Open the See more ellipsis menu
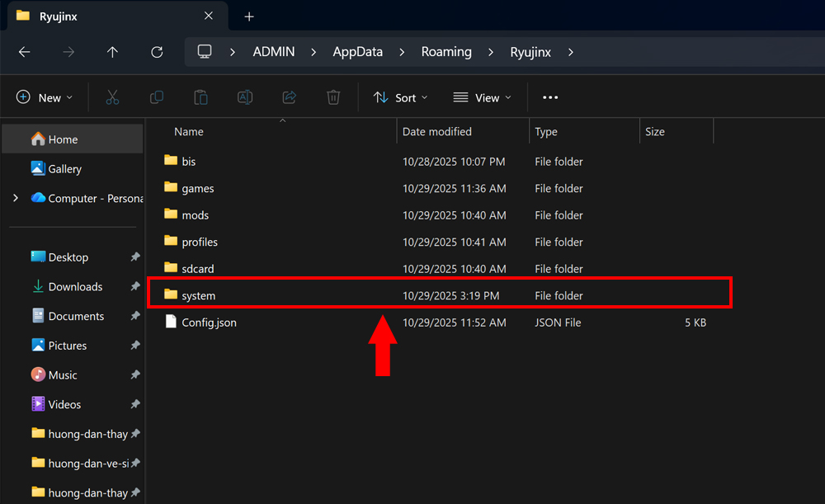The width and height of the screenshot is (825, 504). (550, 97)
